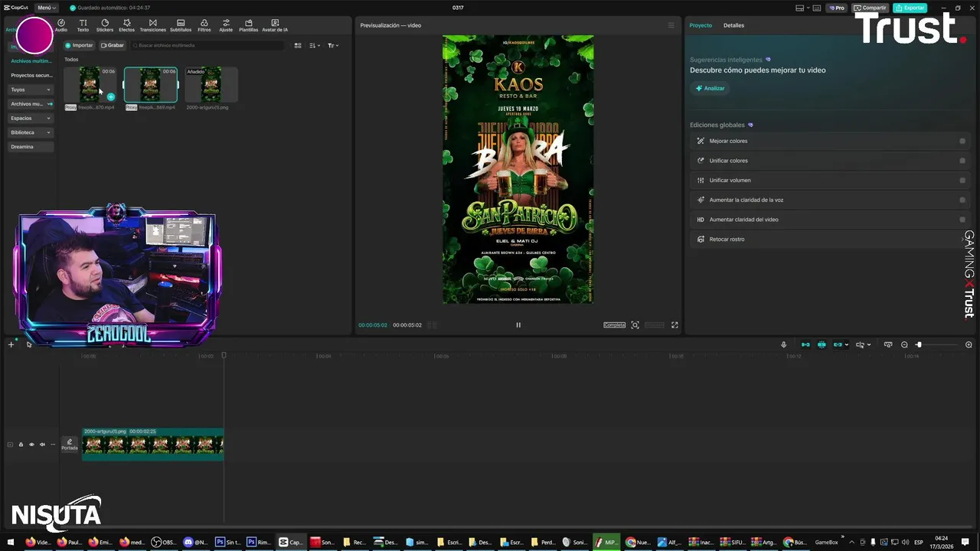Expand the Biblioteca section
980x551 pixels.
pos(31,132)
